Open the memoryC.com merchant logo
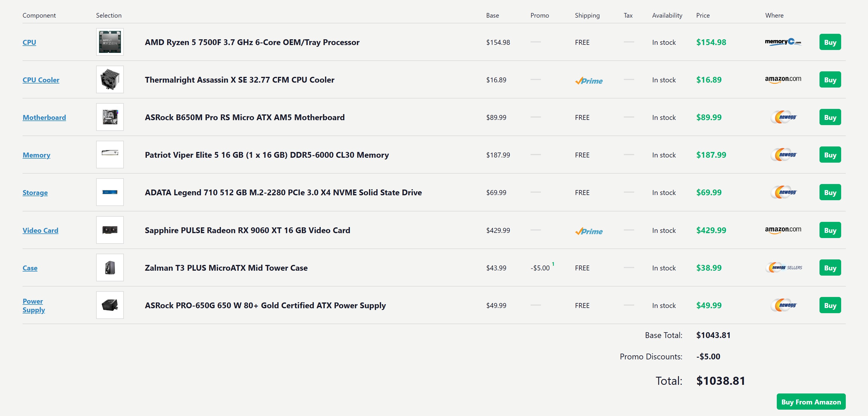 pyautogui.click(x=783, y=42)
